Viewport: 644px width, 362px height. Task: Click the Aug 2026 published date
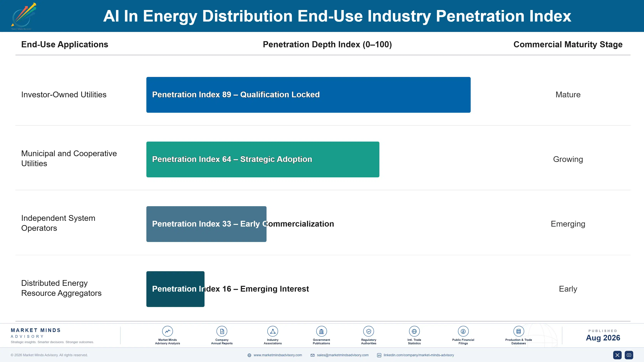(603, 338)
